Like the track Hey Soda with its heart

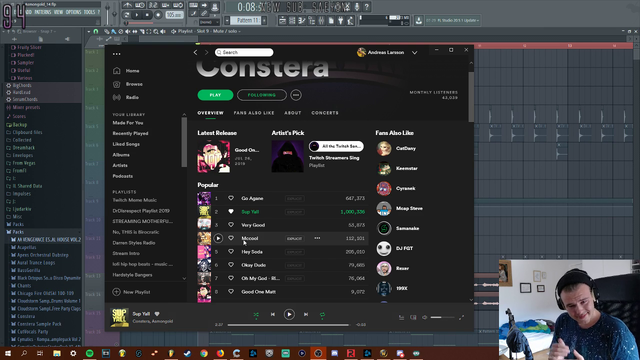(231, 251)
